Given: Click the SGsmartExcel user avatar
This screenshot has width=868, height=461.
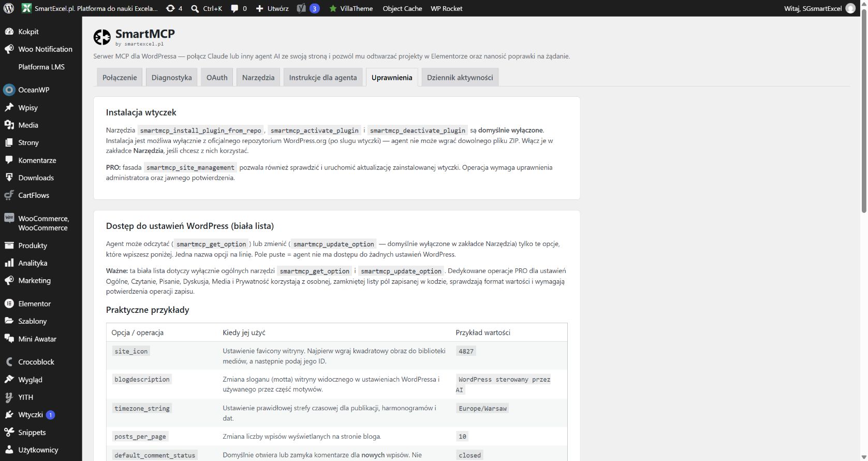Looking at the screenshot, I should [x=850, y=8].
